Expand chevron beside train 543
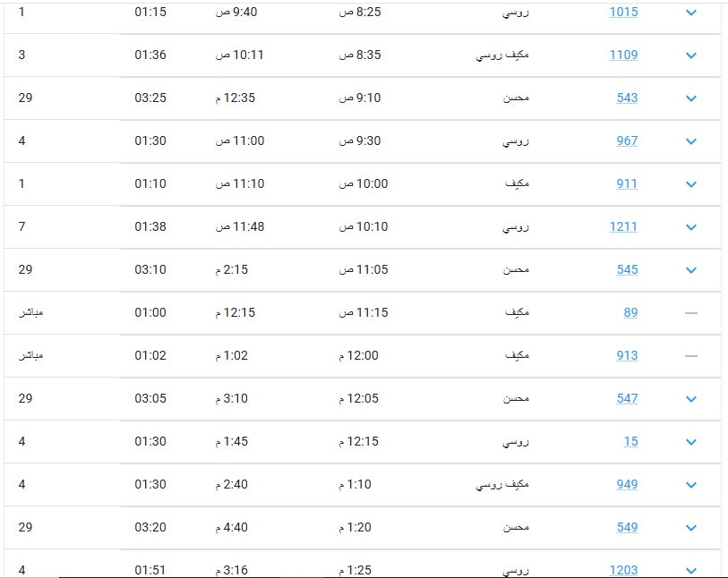728x578 pixels. click(x=691, y=98)
